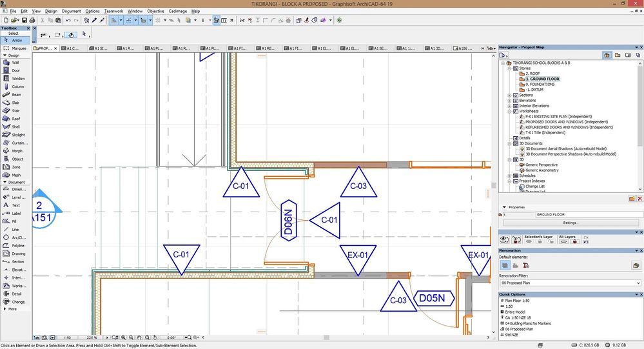Select the Wall tool in Toolbox
The image size is (644, 349).
click(15, 63)
